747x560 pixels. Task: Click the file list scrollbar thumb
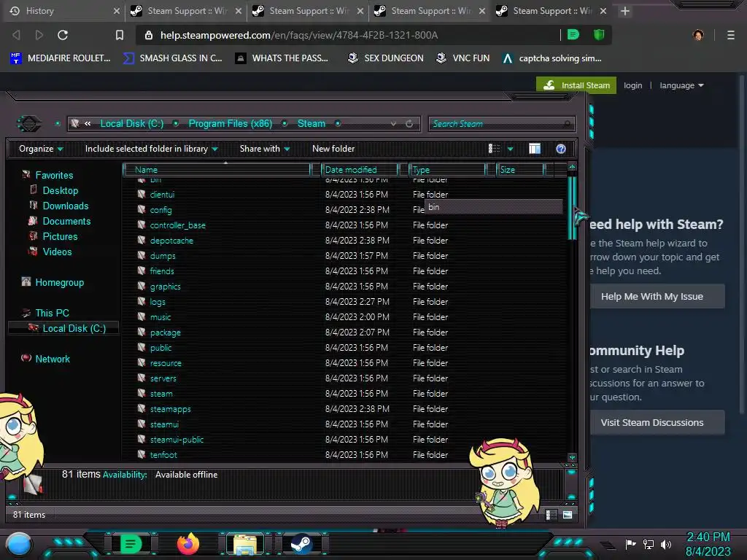pos(572,208)
